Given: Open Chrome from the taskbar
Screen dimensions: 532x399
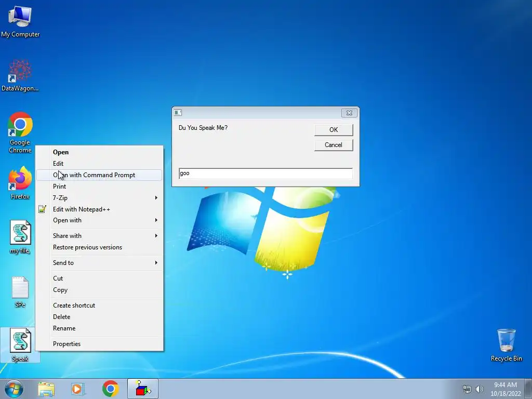Looking at the screenshot, I should [x=110, y=389].
